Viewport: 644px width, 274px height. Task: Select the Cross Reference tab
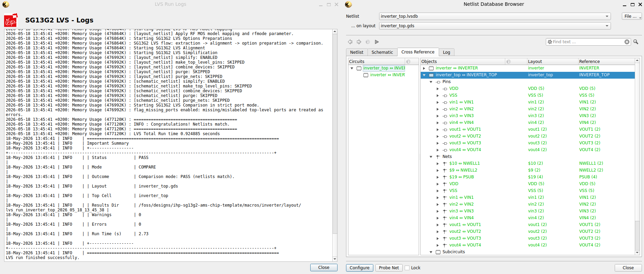tap(418, 52)
